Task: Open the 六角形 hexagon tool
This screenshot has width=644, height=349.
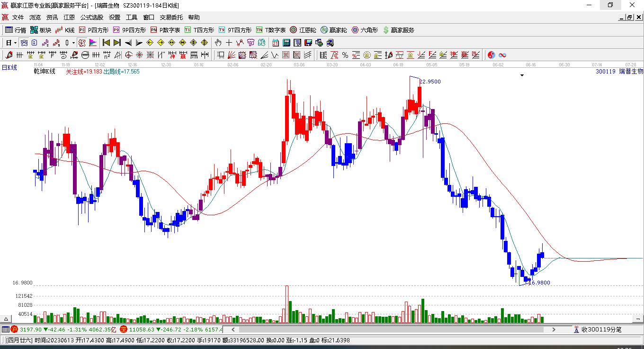Action: click(365, 30)
